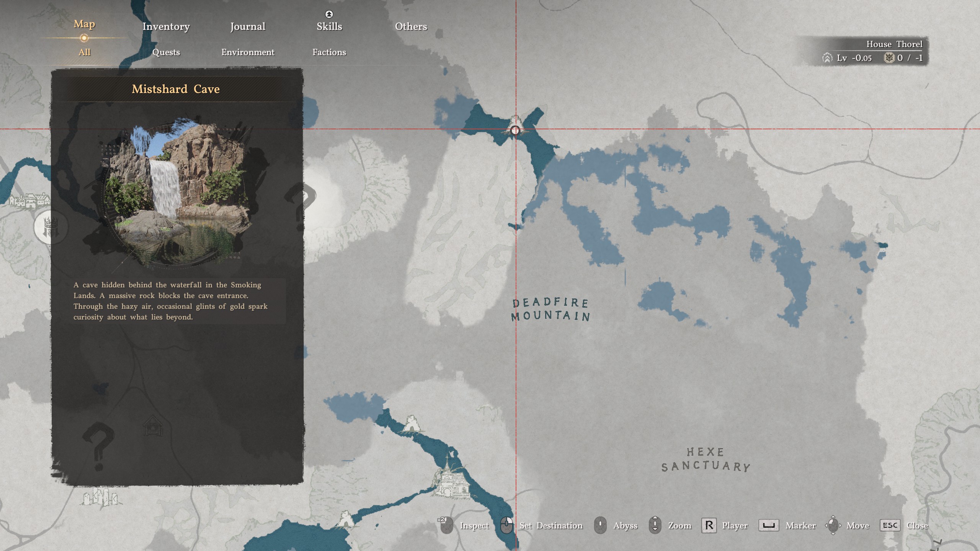980x551 pixels.
Task: Filter map by Quests
Action: click(166, 52)
